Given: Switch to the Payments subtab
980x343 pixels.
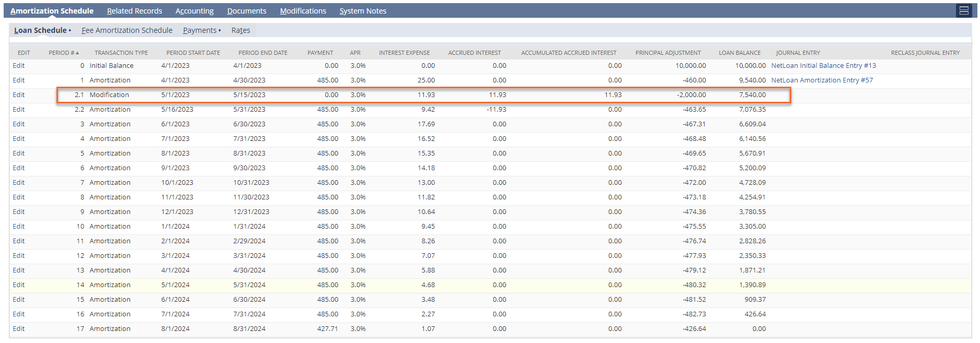Looking at the screenshot, I should (x=200, y=30).
